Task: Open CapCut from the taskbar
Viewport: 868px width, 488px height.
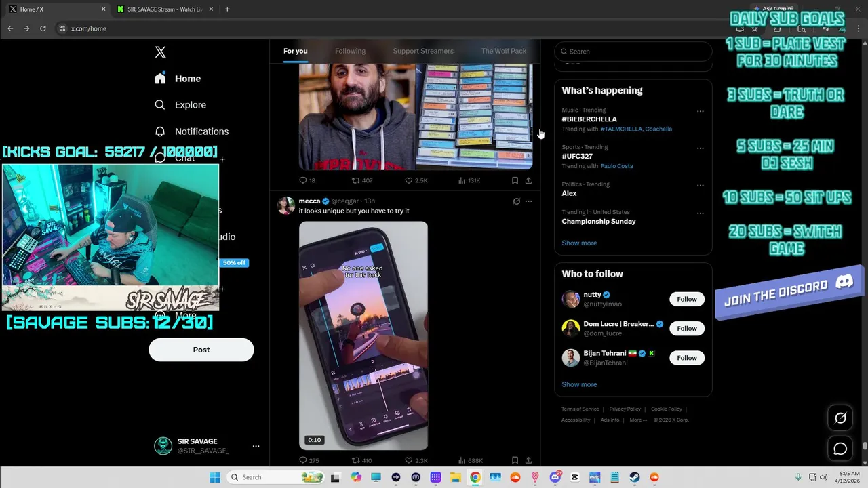Action: (575, 477)
